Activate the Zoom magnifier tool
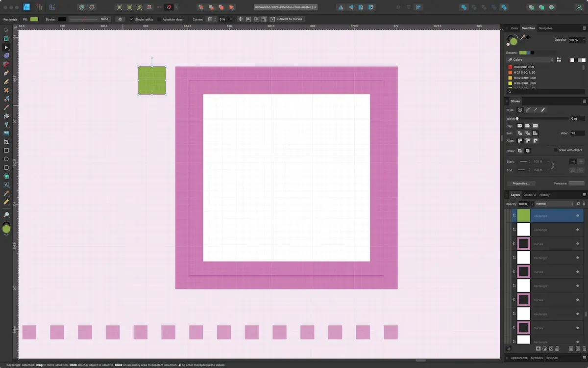Image resolution: width=588 pixels, height=368 pixels. point(6,215)
